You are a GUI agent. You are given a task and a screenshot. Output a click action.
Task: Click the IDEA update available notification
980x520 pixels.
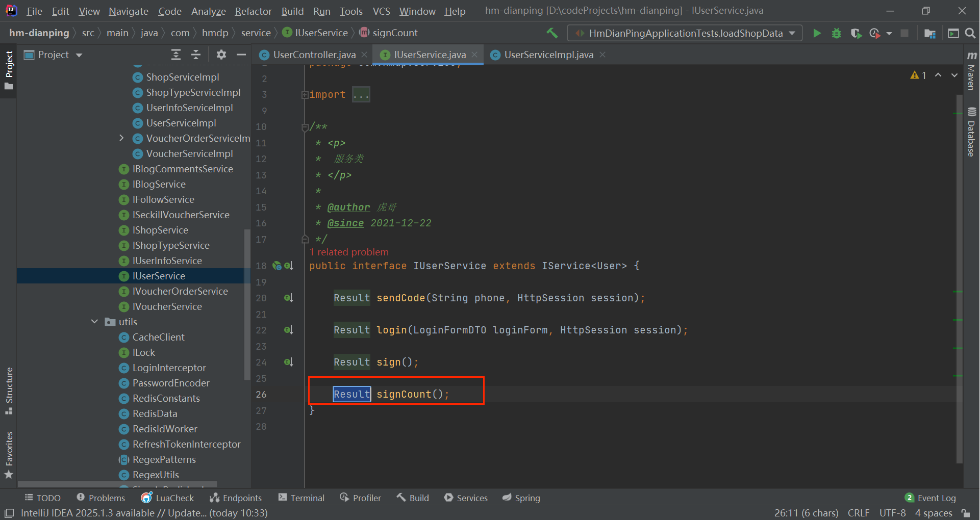click(x=144, y=513)
